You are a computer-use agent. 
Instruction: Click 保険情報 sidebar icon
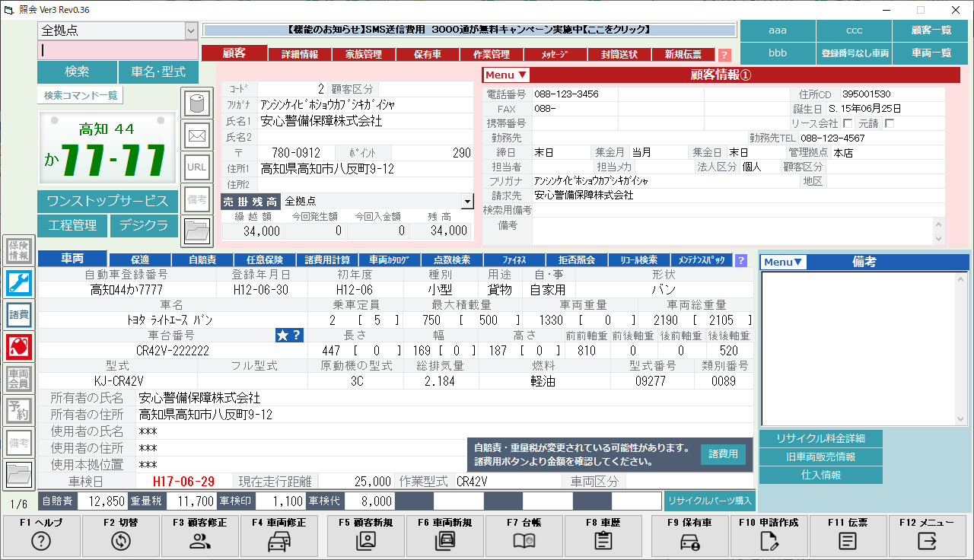[x=18, y=250]
